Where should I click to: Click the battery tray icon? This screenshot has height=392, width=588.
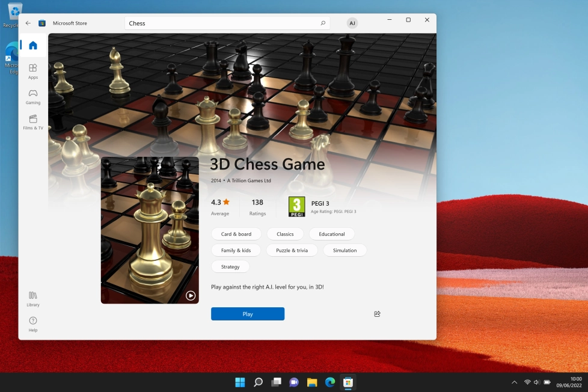(547, 382)
